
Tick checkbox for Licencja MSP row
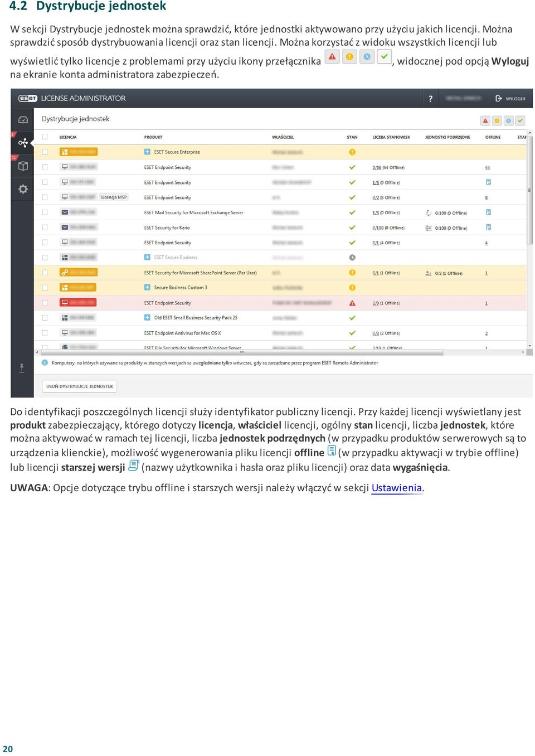(x=45, y=197)
